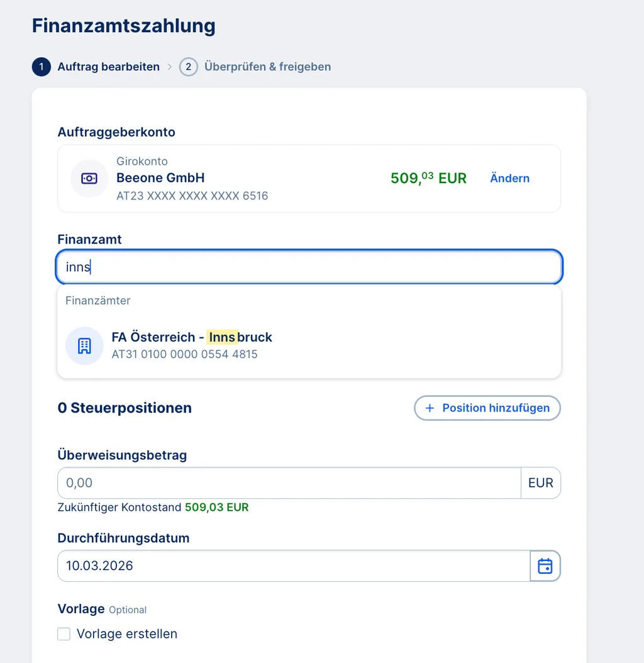Image resolution: width=644 pixels, height=663 pixels.
Task: Click the step 1 circle icon
Action: pyautogui.click(x=41, y=67)
